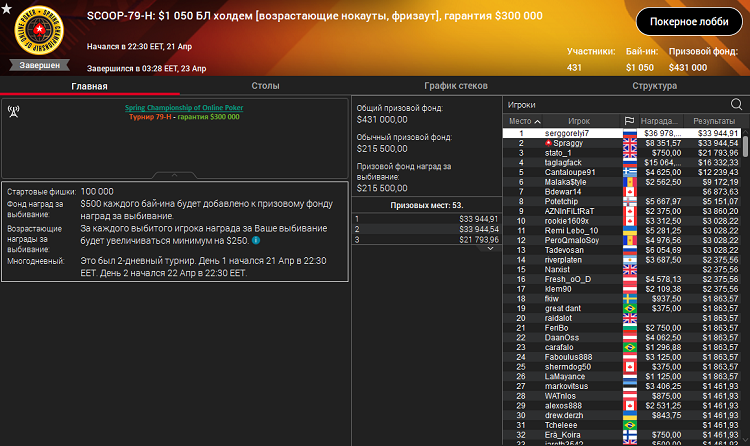Click the flag column header icon

pos(629,121)
